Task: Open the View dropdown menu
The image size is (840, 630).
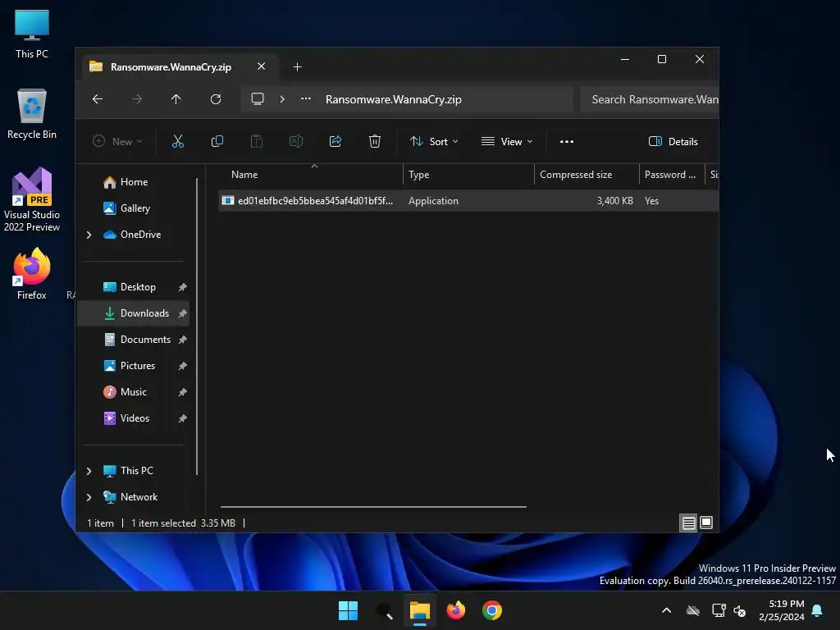Action: coord(507,141)
